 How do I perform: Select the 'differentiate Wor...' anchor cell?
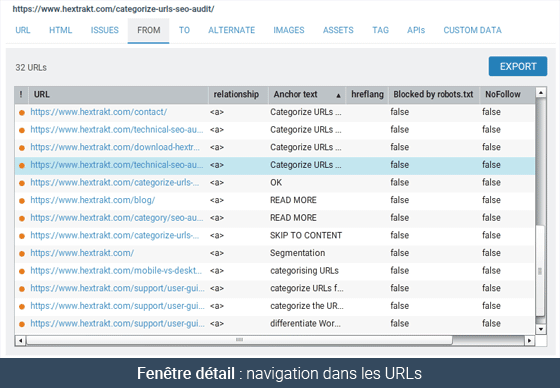pyautogui.click(x=305, y=324)
